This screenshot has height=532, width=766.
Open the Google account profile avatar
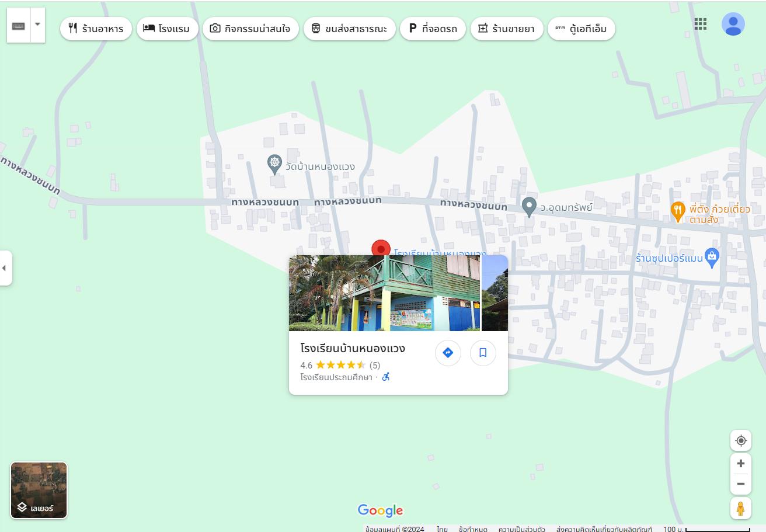[x=733, y=24]
